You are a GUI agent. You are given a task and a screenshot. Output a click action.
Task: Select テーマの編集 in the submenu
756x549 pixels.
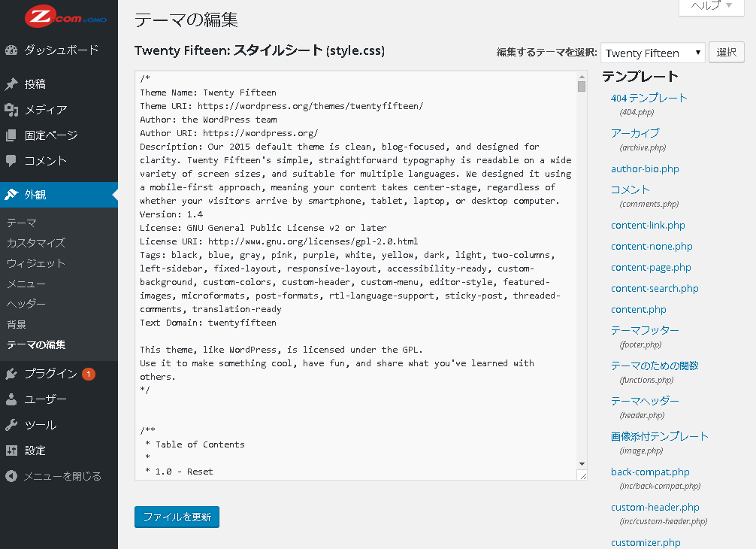click(x=36, y=344)
